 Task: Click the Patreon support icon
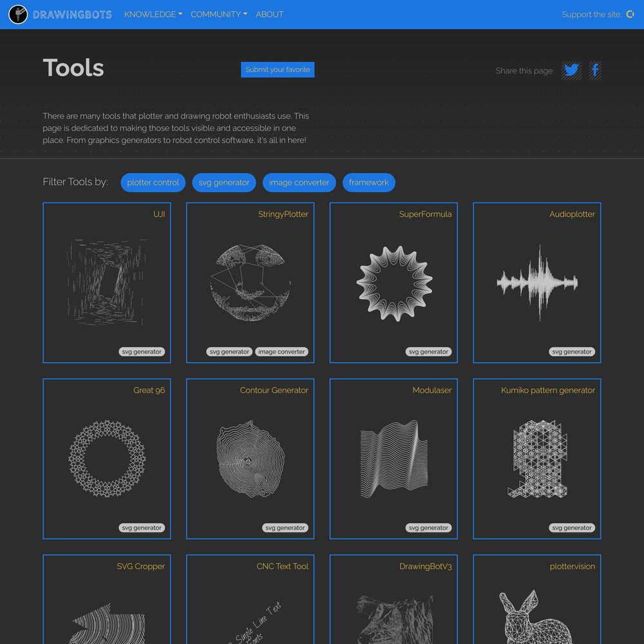click(x=630, y=14)
